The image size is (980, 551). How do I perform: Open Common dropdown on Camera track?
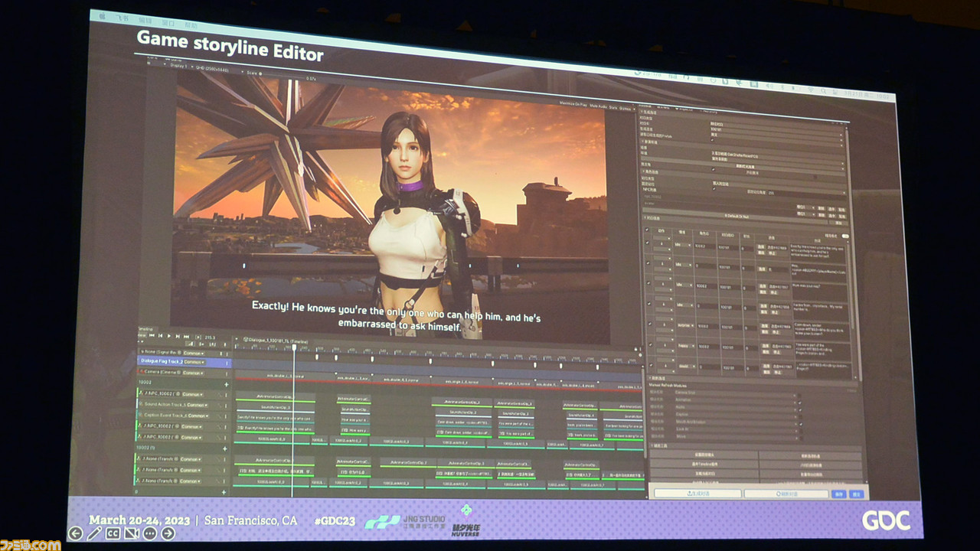click(x=193, y=373)
